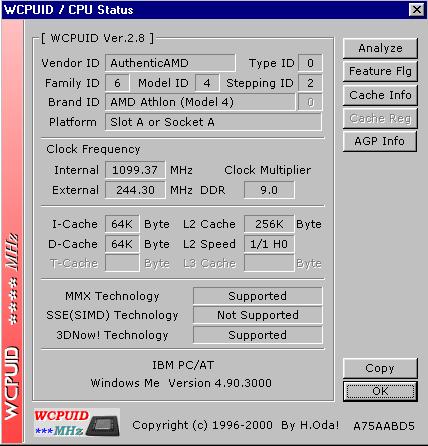Click the SSE Not Supported status box

(258, 315)
